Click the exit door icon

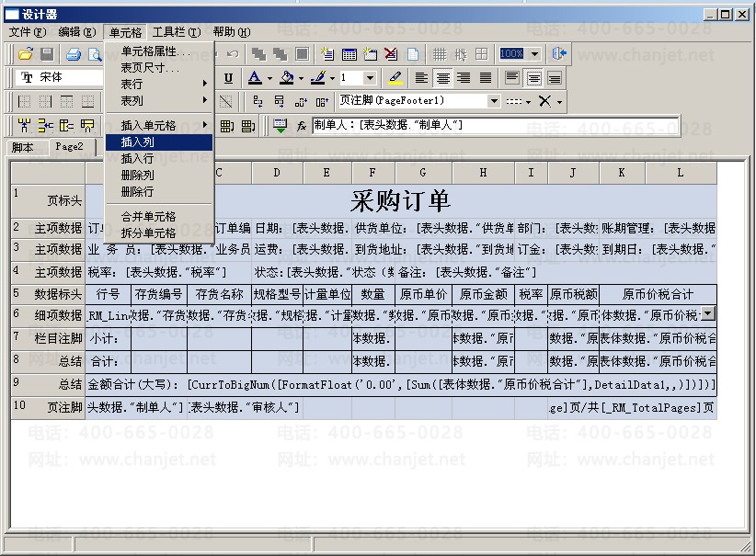[559, 54]
